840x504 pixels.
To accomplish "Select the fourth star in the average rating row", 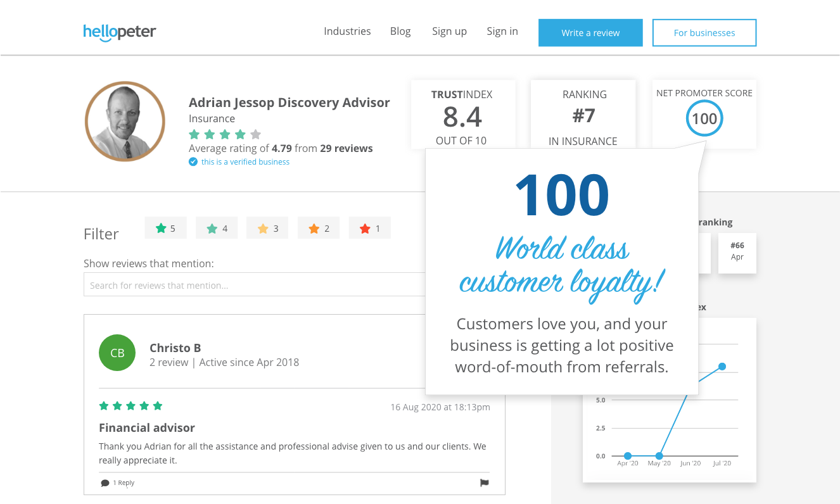I will [x=240, y=134].
